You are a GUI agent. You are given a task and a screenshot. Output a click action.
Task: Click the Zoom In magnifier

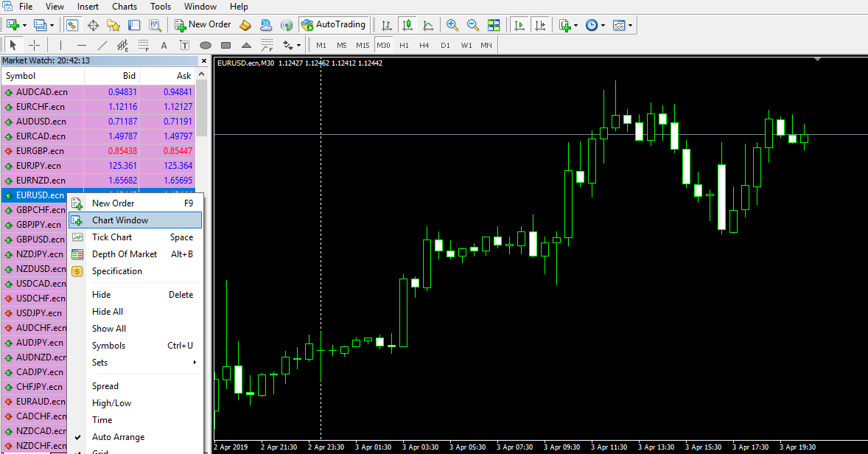click(x=452, y=25)
